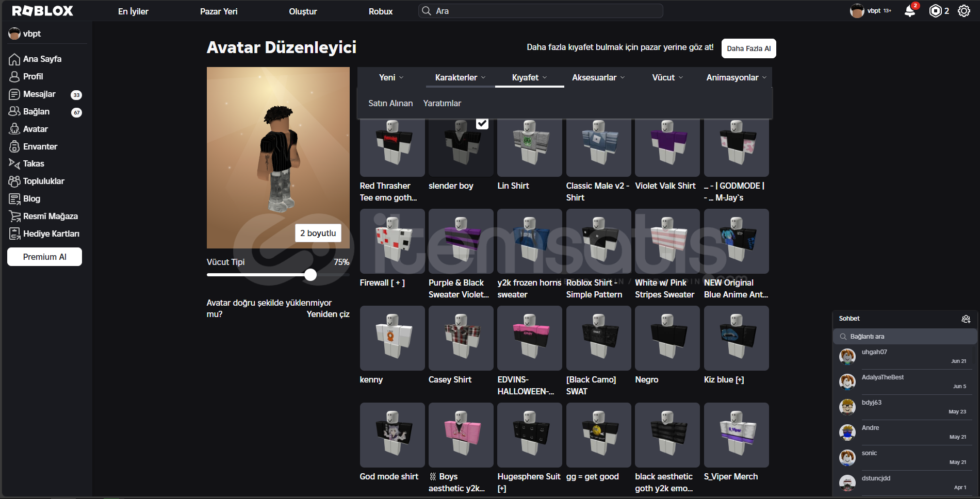
Task: Open Robux in top navigation
Action: [x=381, y=11]
